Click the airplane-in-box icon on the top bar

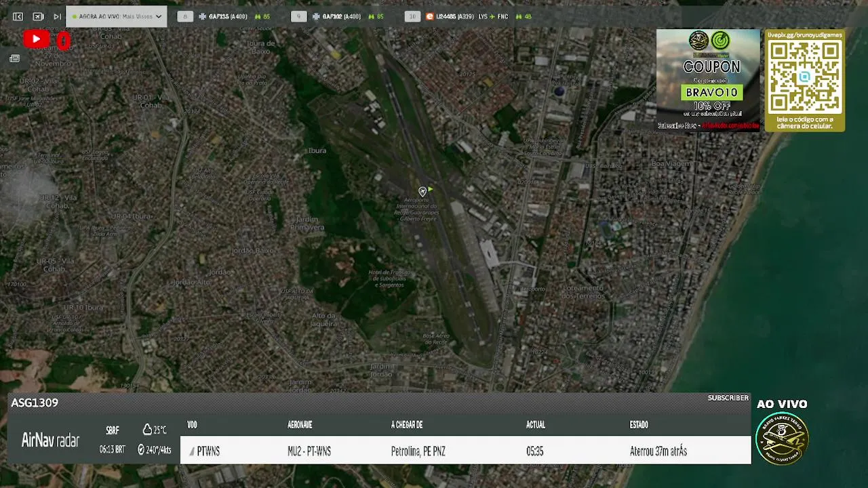(x=38, y=16)
